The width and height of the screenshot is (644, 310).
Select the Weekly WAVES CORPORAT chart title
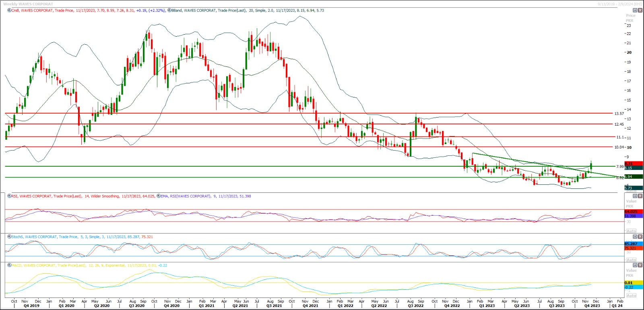[x=28, y=4]
